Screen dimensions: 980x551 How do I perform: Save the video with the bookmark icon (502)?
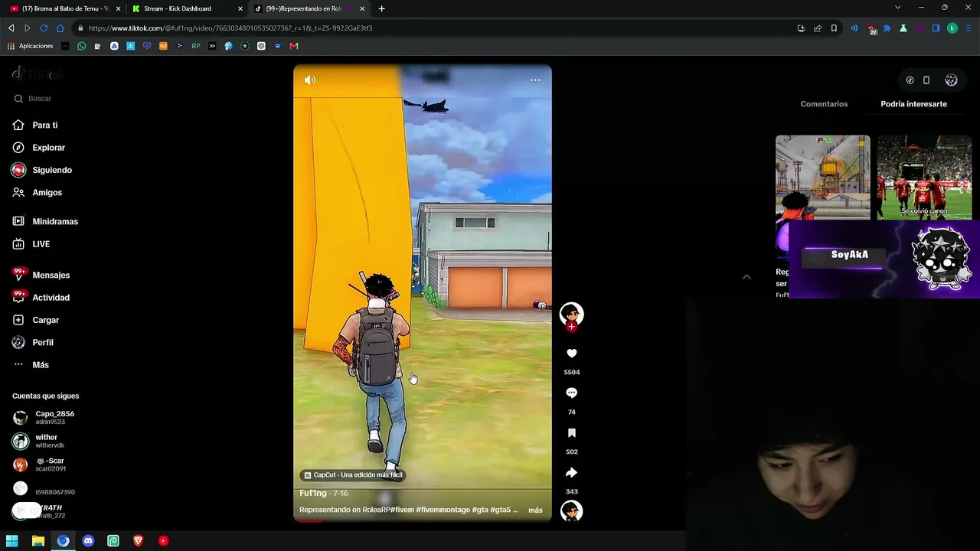pyautogui.click(x=571, y=433)
